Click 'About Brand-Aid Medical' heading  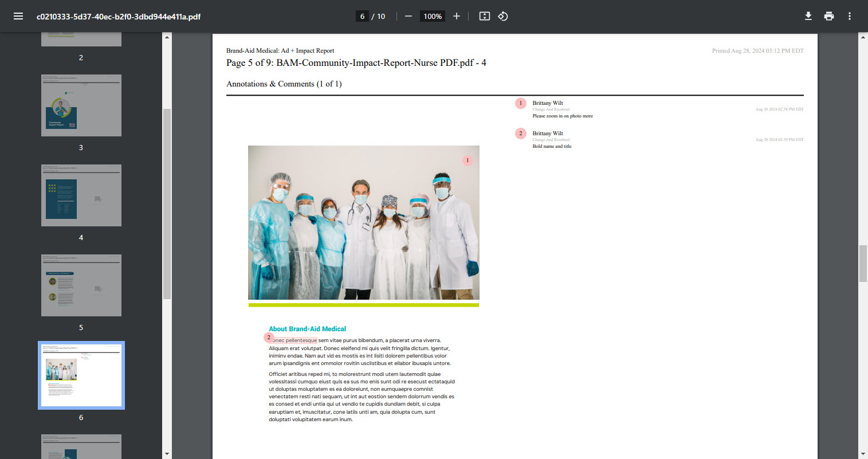point(308,329)
